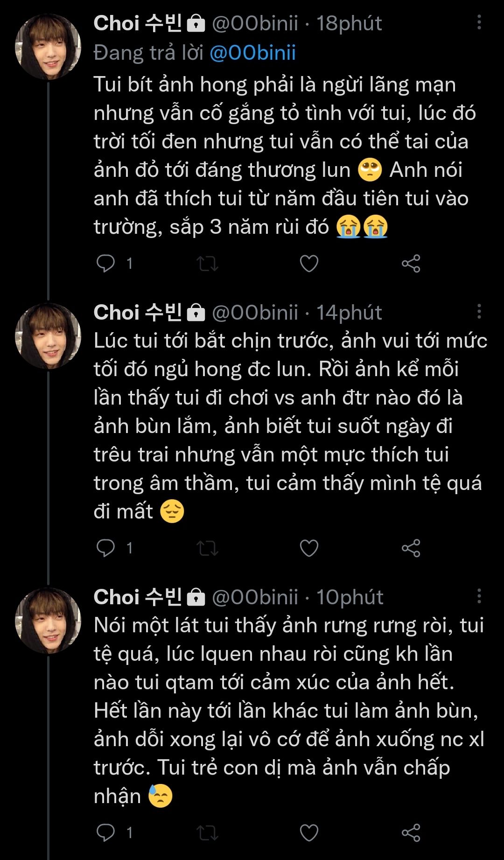Open more options on the 10phút tweet
Screen dimensions: 504x860
479,596
